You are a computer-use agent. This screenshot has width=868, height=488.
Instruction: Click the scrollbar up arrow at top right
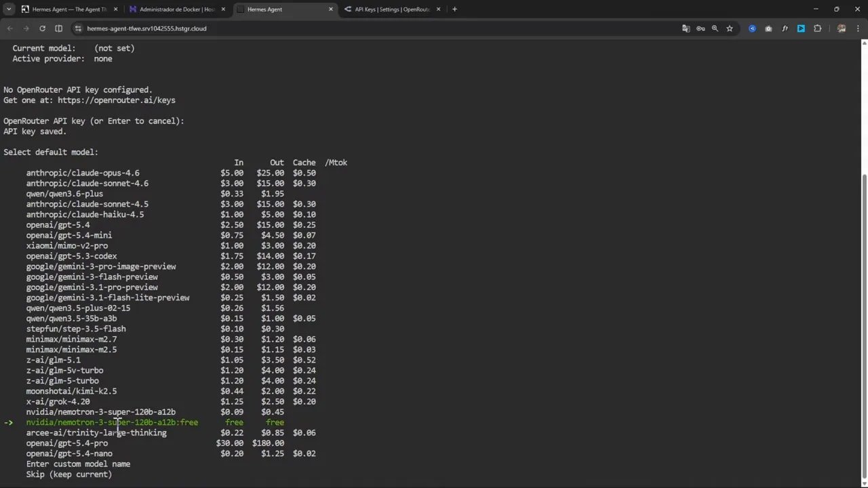tap(864, 43)
